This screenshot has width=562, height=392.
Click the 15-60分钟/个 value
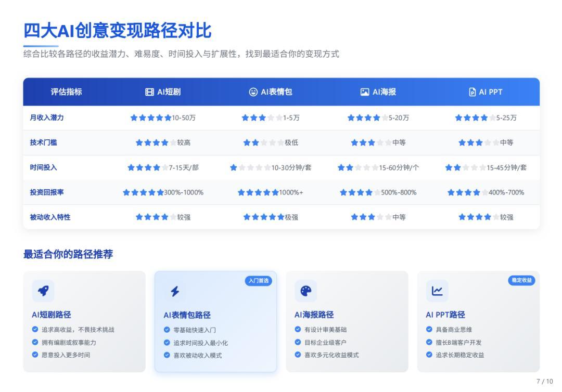tap(399, 167)
